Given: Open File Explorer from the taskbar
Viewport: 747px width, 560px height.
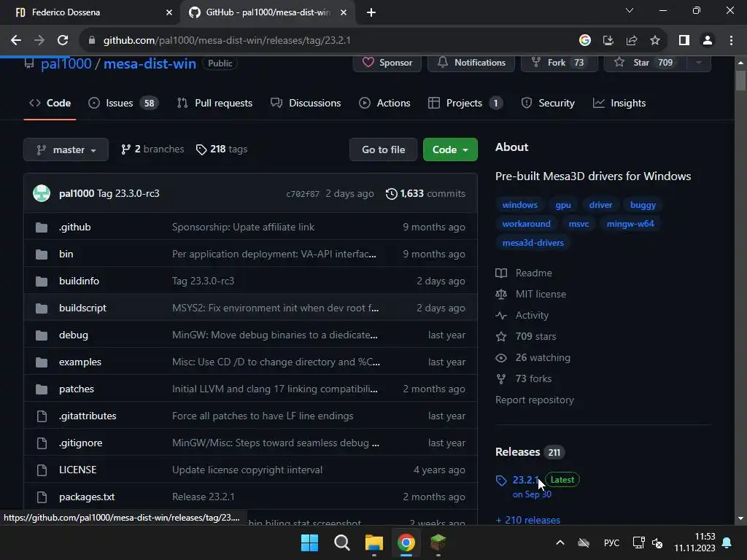Looking at the screenshot, I should (374, 542).
